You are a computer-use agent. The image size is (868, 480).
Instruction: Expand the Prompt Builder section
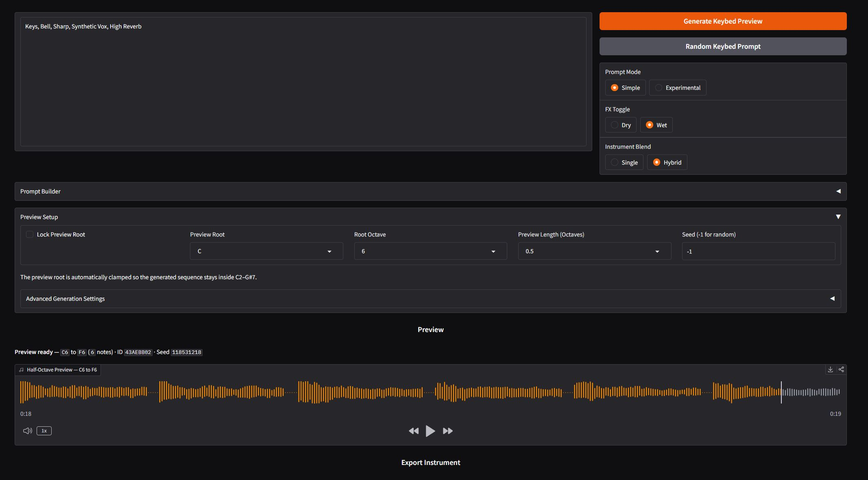click(x=431, y=191)
